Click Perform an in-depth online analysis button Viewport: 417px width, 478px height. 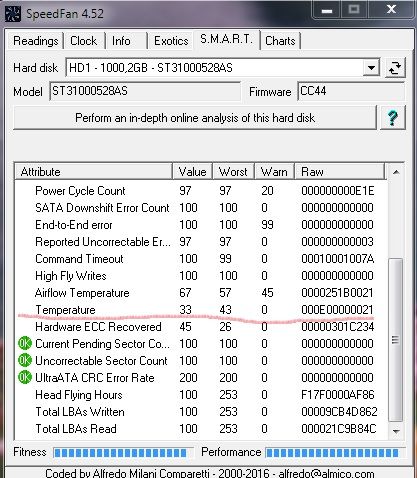pos(195,118)
